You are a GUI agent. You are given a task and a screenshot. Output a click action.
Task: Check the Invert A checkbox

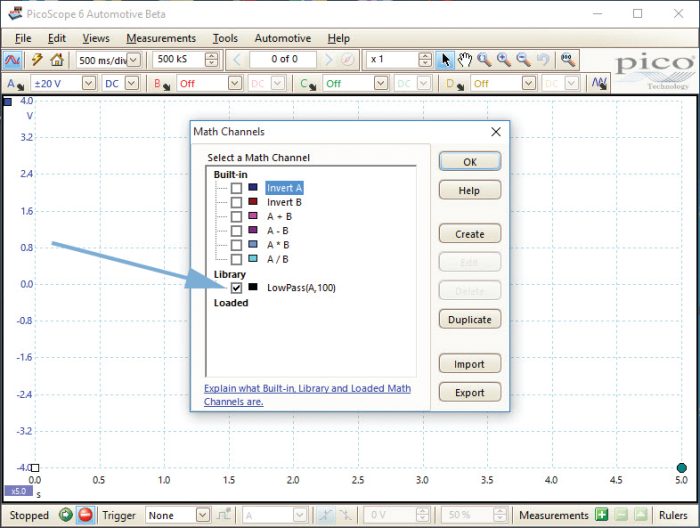tap(236, 188)
